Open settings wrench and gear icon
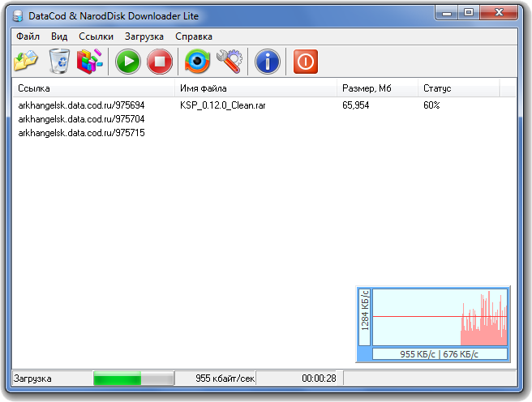The width and height of the screenshot is (532, 402). coord(230,62)
